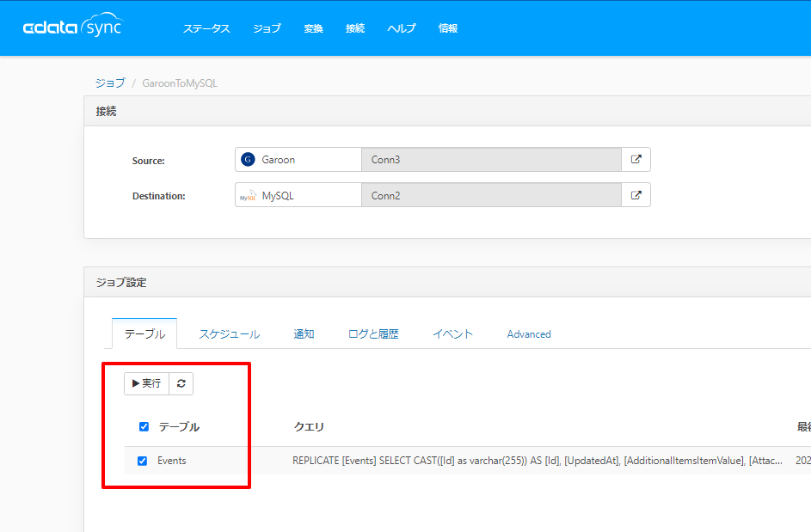Click the CData Sync logo
The image size is (811, 532).
pos(73,25)
